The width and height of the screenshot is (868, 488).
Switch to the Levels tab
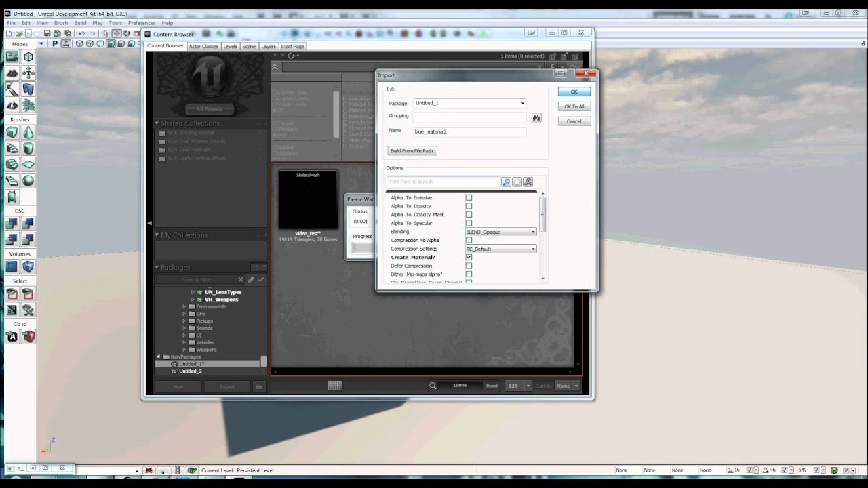point(231,46)
